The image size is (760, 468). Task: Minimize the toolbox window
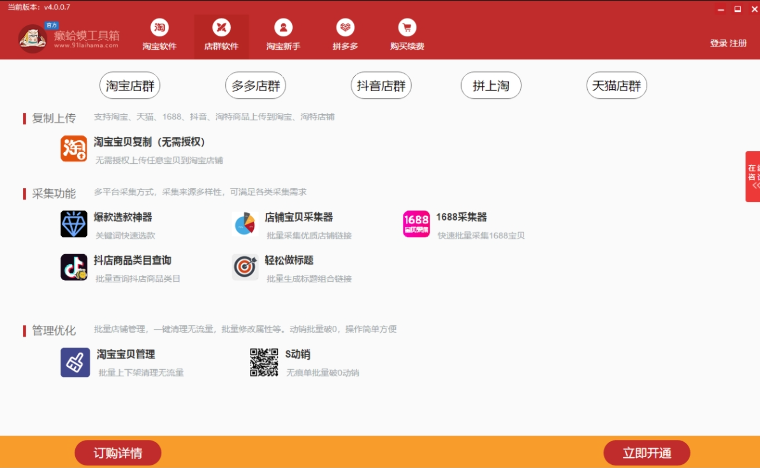point(721,9)
